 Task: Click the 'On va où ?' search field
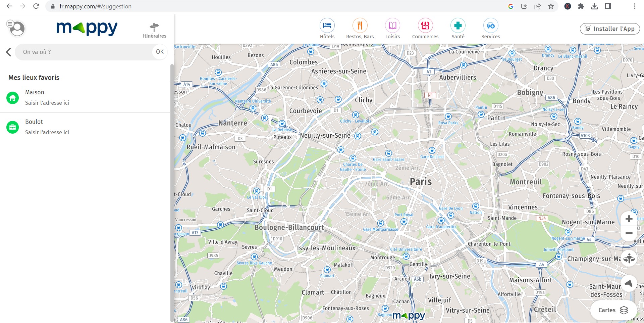(x=84, y=52)
